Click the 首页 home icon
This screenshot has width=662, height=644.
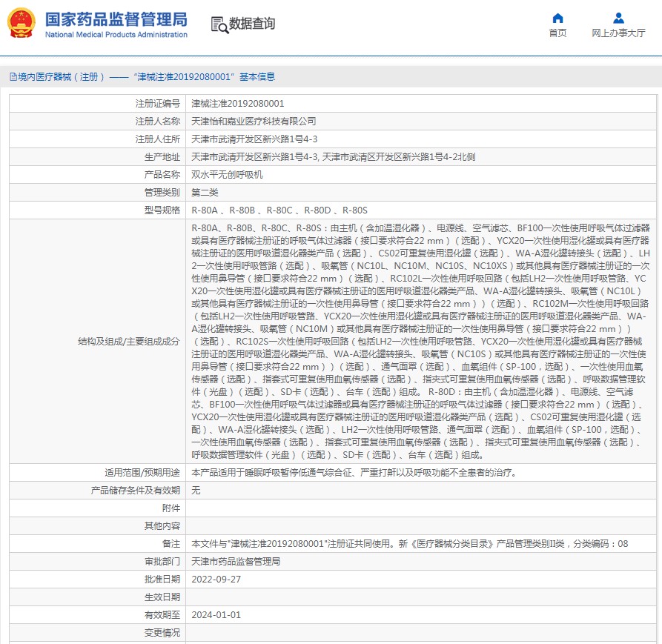[x=557, y=18]
